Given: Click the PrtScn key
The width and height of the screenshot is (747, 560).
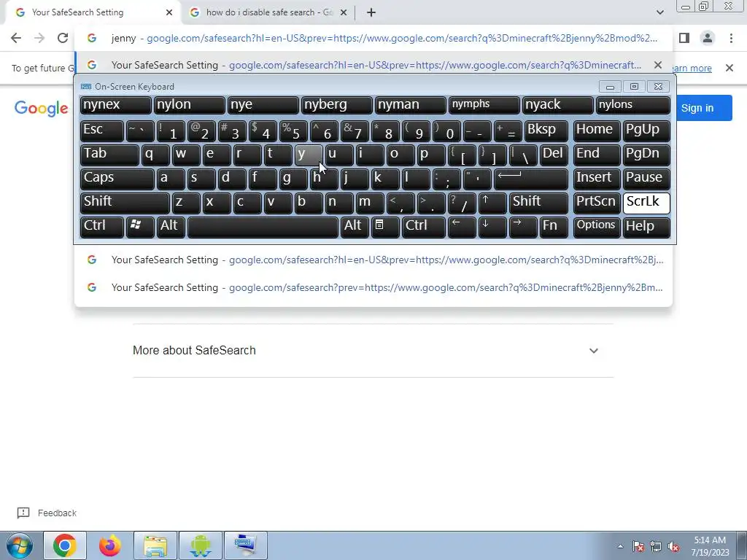Looking at the screenshot, I should pyautogui.click(x=597, y=203).
